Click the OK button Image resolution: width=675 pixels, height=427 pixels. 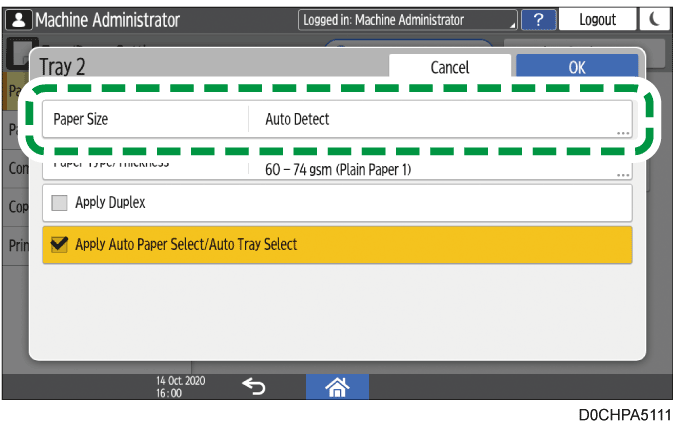[x=577, y=67]
